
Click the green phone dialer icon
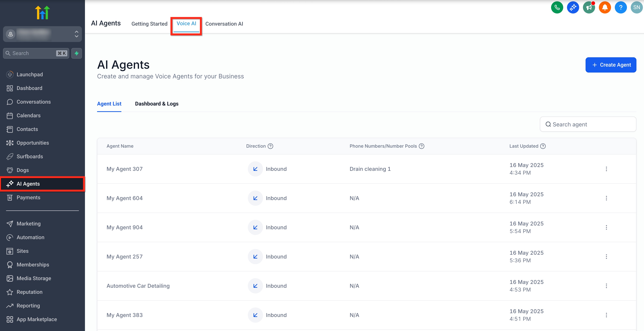(557, 8)
